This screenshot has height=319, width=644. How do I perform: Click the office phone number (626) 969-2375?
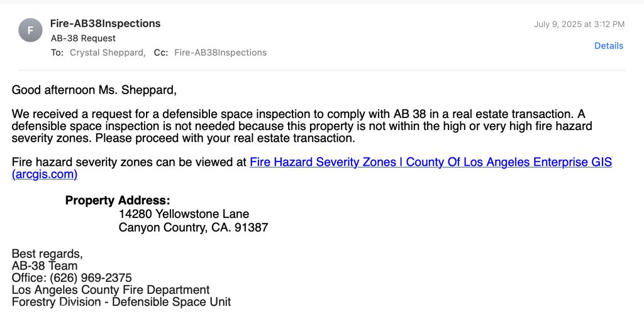coord(91,278)
